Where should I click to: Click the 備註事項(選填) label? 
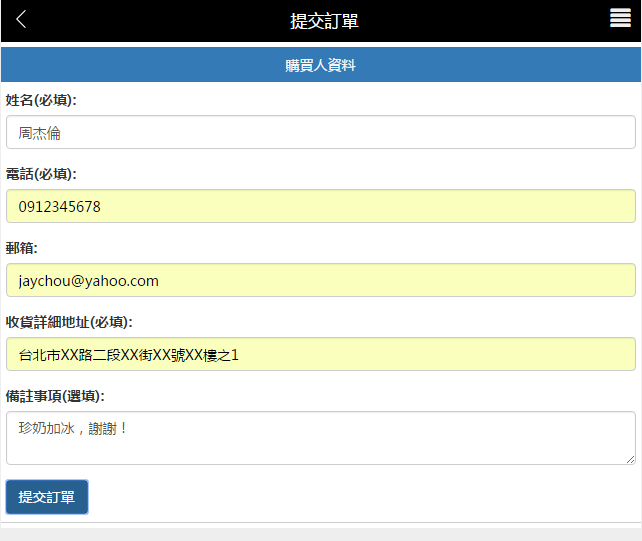[x=62, y=396]
